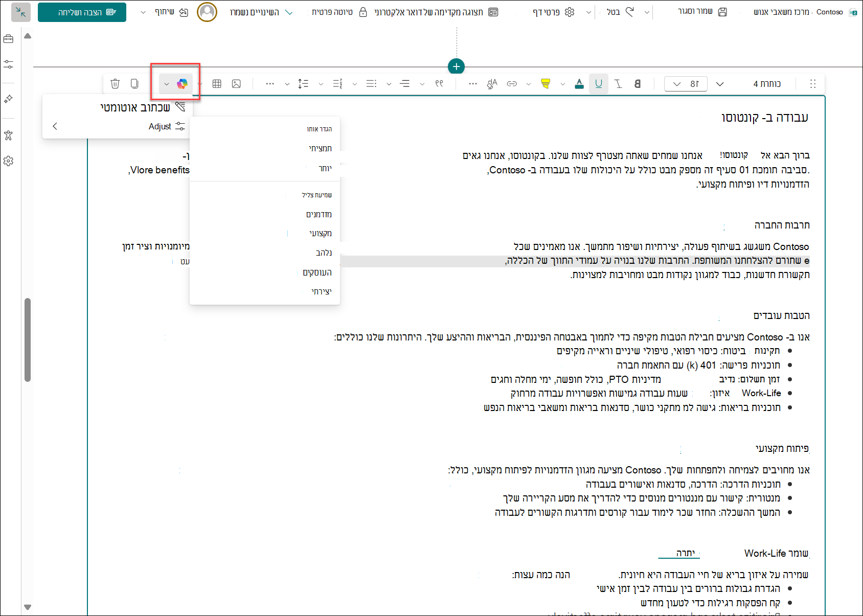Expand the highlight color options arrow
This screenshot has height=616, width=863.
click(x=562, y=84)
